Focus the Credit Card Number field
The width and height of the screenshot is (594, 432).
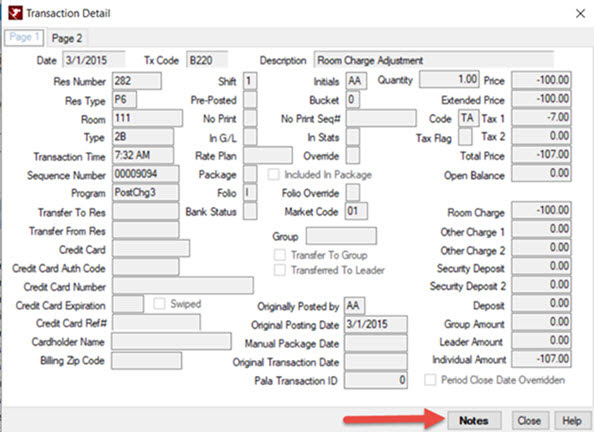(183, 286)
